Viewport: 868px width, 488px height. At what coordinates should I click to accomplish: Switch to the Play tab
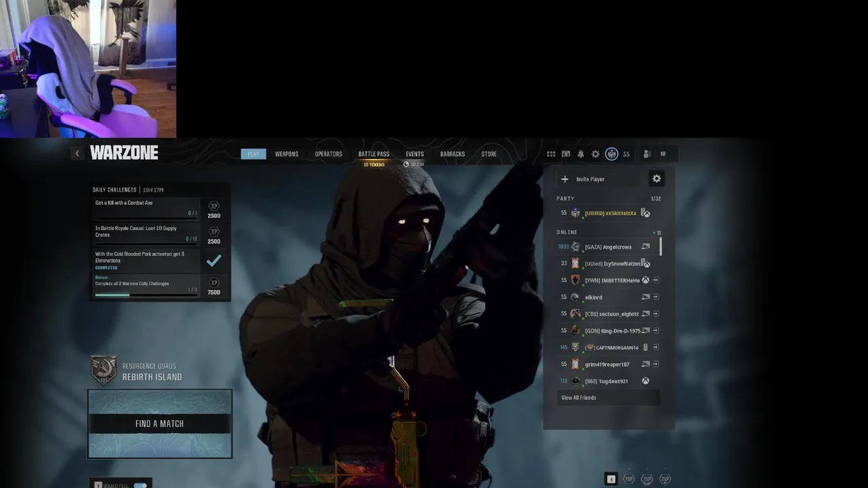(x=253, y=154)
